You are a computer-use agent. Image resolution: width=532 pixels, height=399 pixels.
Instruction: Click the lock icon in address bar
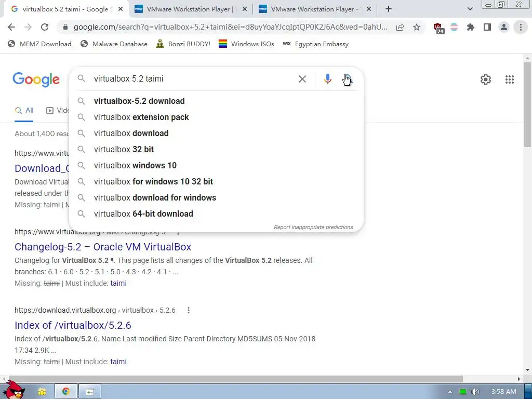(65, 27)
